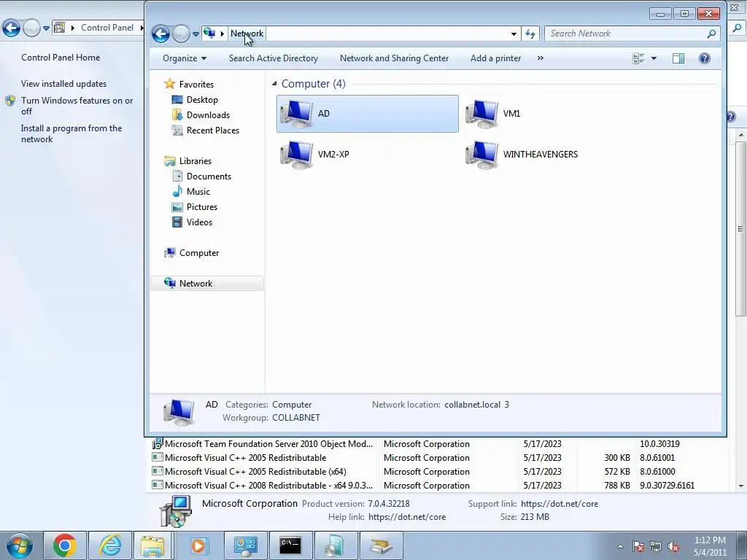Show more toolbar commands chevron

pyautogui.click(x=541, y=58)
